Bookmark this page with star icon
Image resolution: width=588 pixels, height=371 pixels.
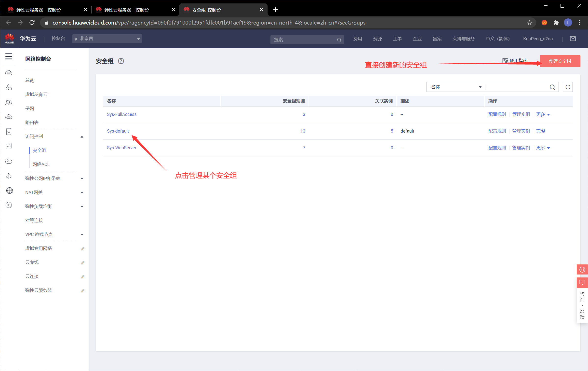529,23
